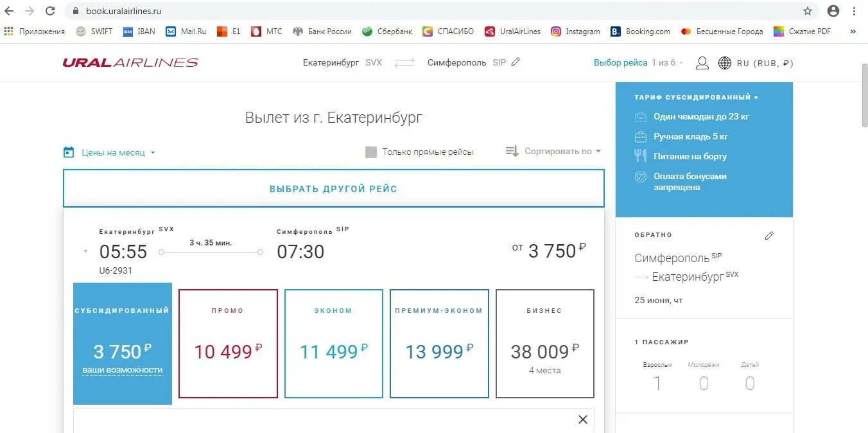Select the ПРЕМИУМ-ЭКОНОМ 13 999 ₽ fare

439,344
